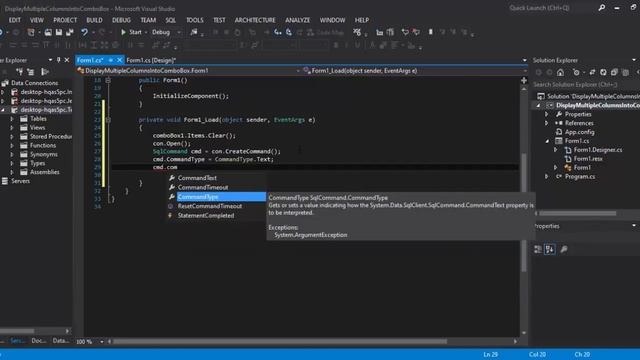The width and height of the screenshot is (640, 360).
Task: Click the Home icon in Solution Explorer
Action: click(x=560, y=72)
